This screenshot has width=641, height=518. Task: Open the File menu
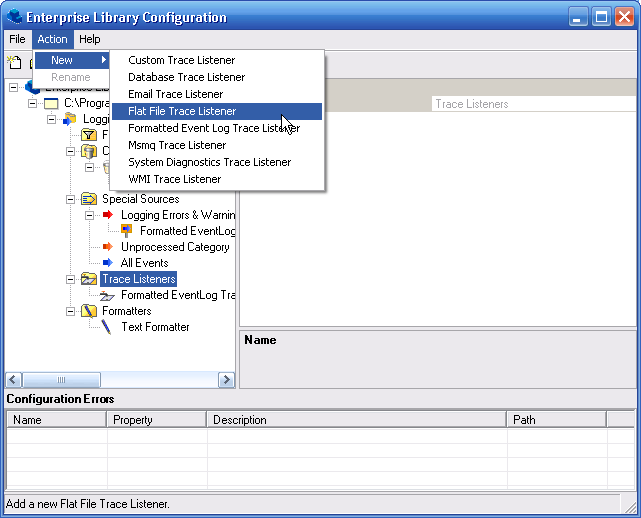(x=17, y=39)
